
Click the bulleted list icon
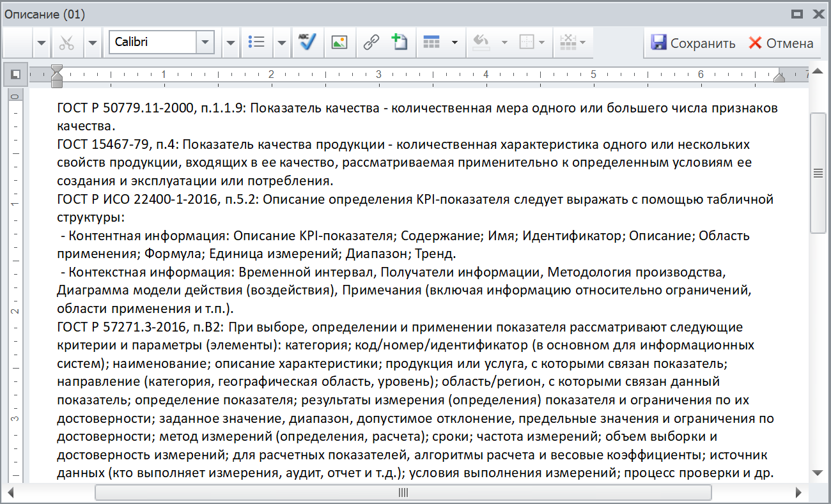pyautogui.click(x=256, y=43)
